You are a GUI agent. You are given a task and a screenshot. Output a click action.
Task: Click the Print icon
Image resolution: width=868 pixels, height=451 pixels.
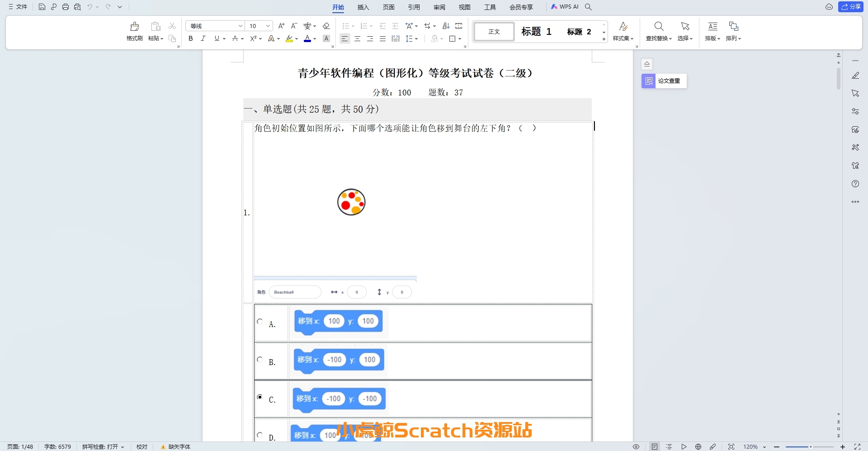tap(66, 7)
